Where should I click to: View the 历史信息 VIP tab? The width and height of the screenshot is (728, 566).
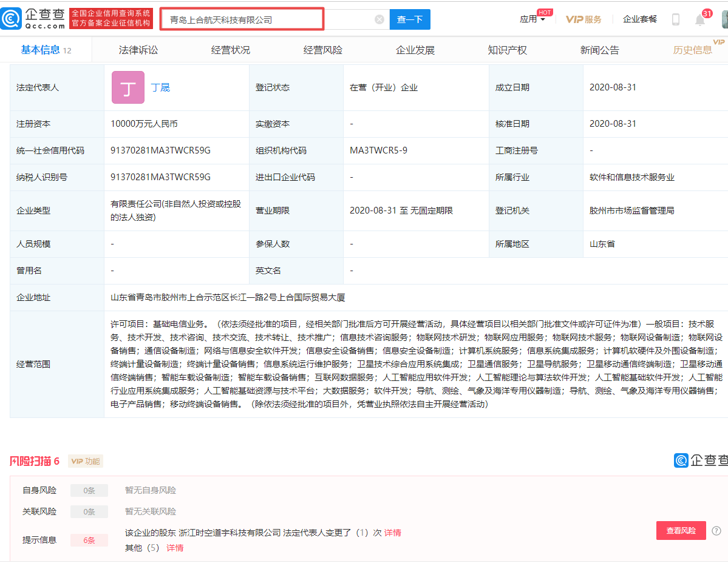pyautogui.click(x=694, y=49)
